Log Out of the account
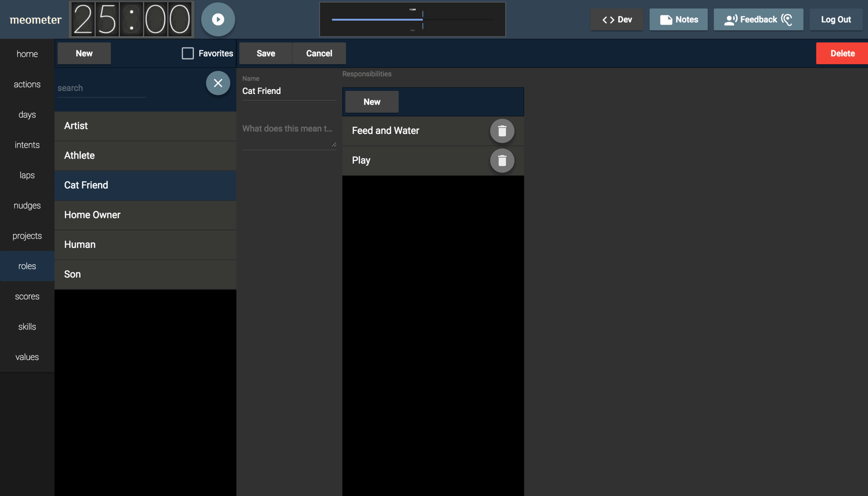 [x=836, y=19]
